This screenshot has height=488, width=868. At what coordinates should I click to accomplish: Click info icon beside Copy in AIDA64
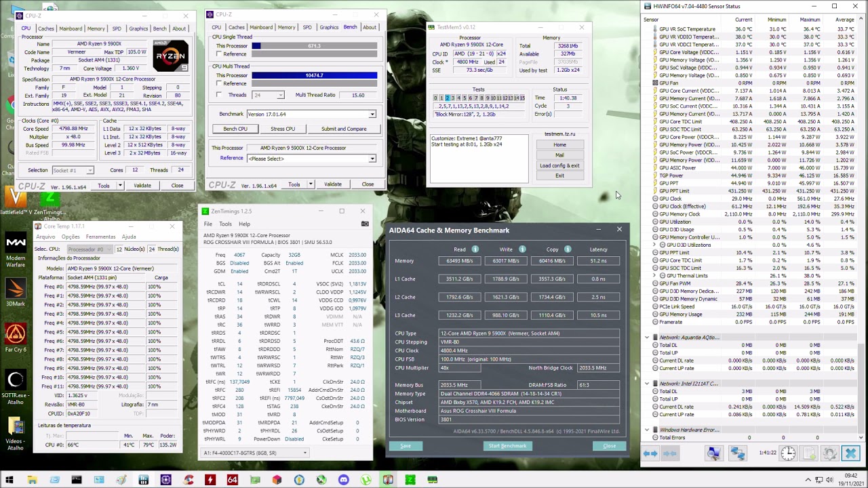(568, 249)
